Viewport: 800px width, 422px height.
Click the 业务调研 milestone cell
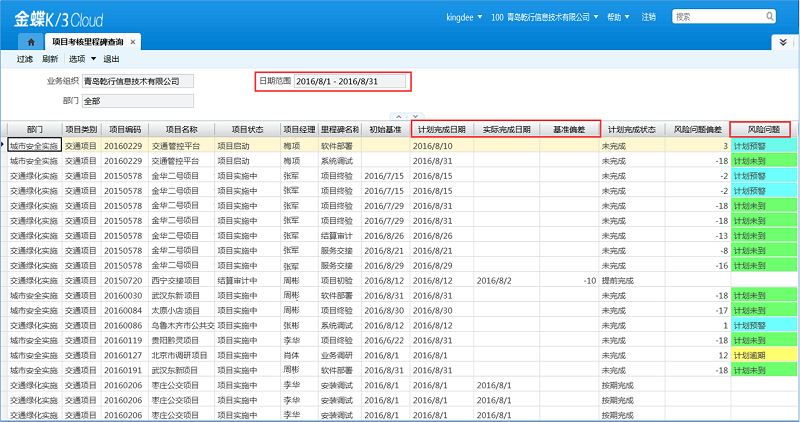340,355
